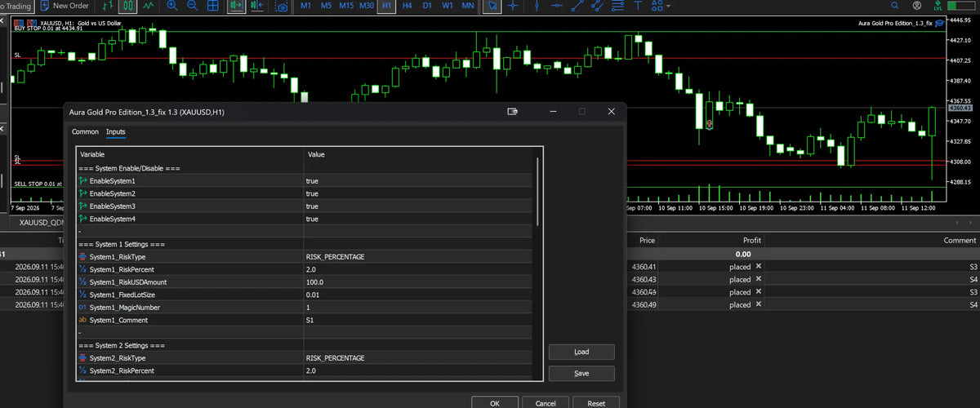Click the Load button
This screenshot has width=980, height=408.
coord(581,352)
